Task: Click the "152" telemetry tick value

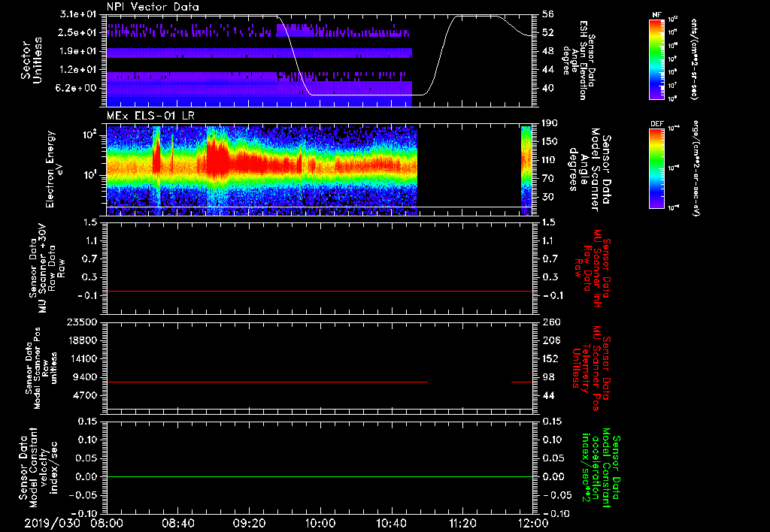Action: (x=550, y=358)
